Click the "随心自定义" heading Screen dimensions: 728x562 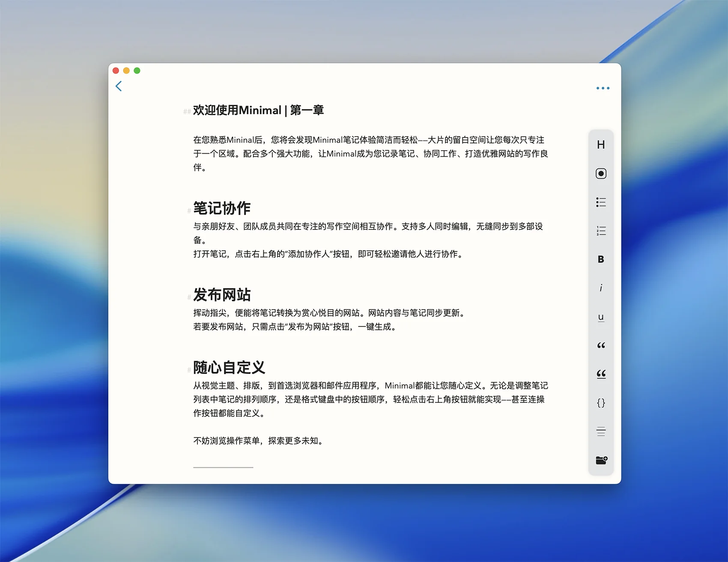(229, 368)
